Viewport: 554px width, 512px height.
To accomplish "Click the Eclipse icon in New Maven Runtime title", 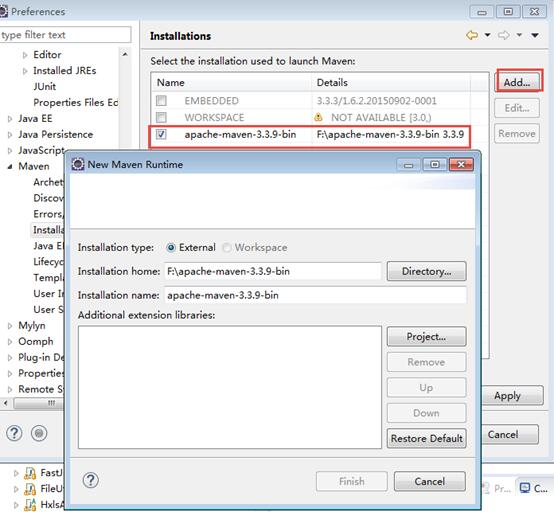I will pyautogui.click(x=77, y=164).
